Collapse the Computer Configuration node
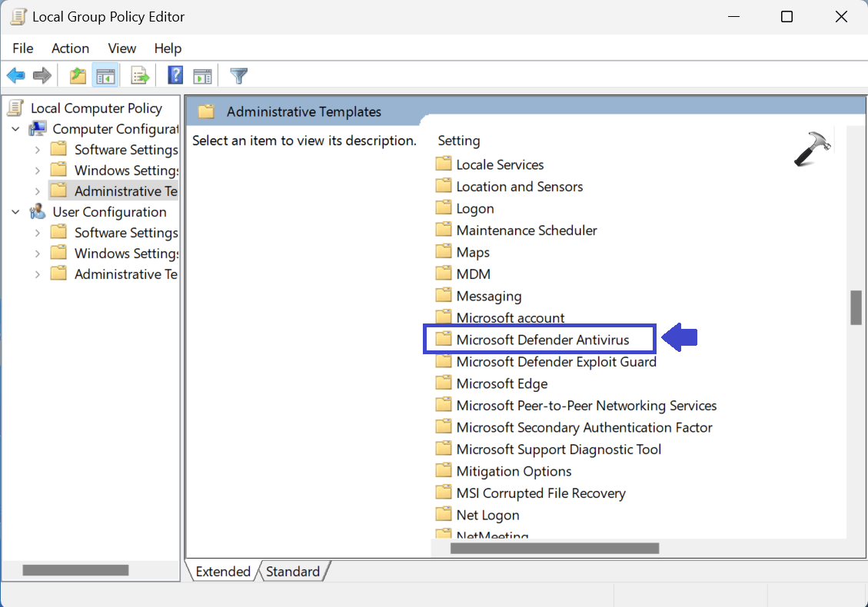This screenshot has height=607, width=868. (15, 128)
